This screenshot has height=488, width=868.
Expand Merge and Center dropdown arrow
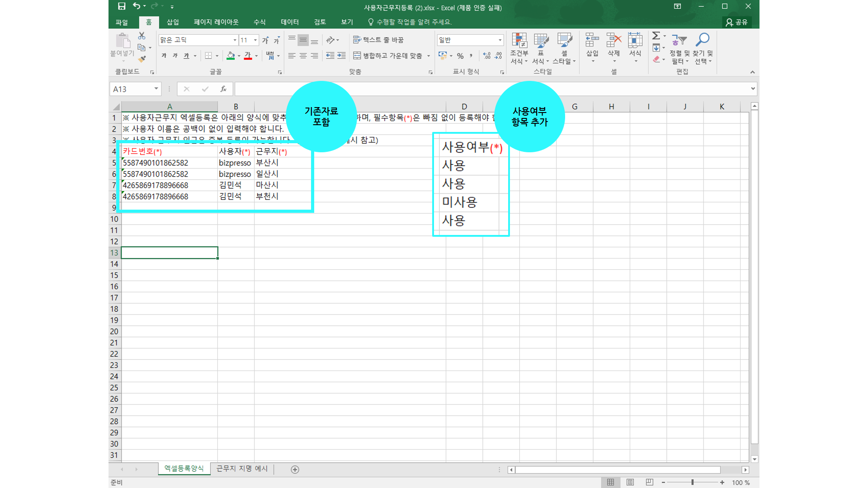click(x=429, y=56)
